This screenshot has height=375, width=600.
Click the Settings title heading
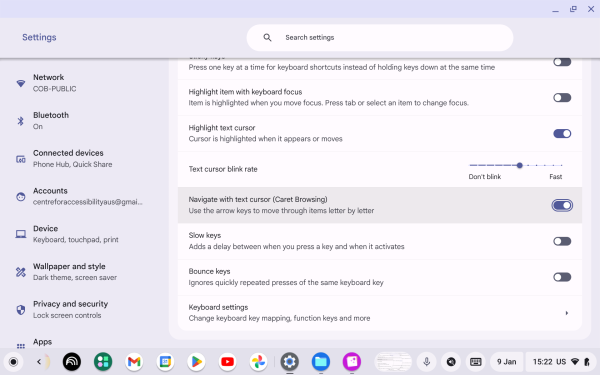[x=39, y=37]
